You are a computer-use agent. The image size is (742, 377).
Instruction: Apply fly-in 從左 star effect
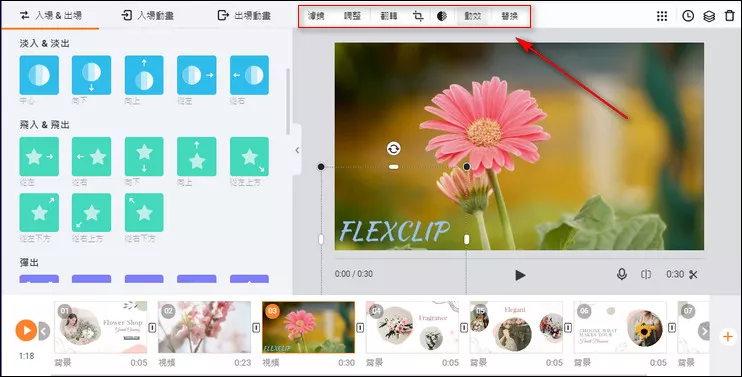pos(39,157)
